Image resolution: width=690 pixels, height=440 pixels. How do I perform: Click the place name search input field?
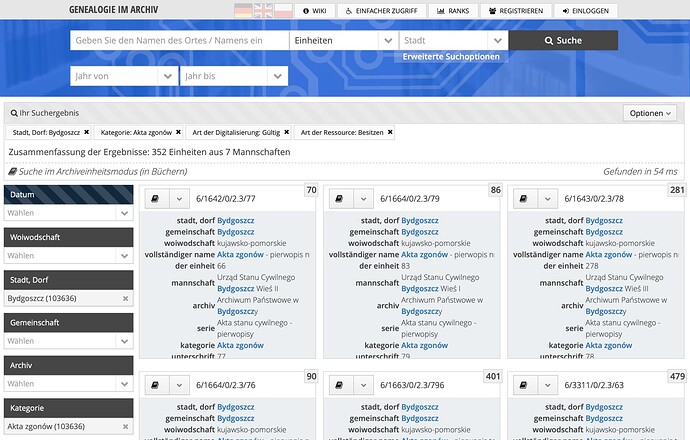[179, 40]
